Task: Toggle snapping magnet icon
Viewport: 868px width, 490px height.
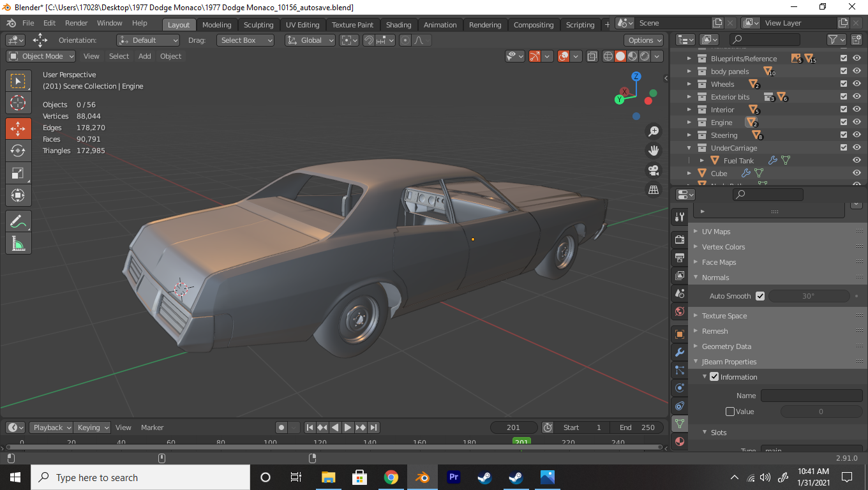Action: point(369,40)
